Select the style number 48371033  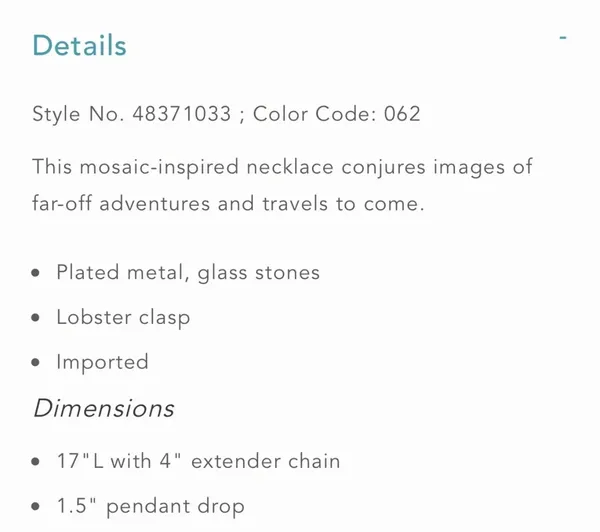(182, 114)
